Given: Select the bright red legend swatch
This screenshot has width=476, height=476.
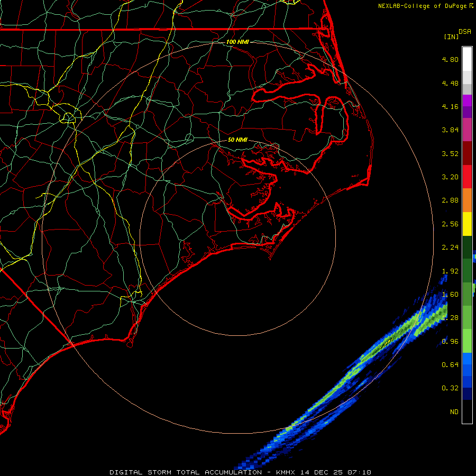Looking at the screenshot, I should [x=467, y=177].
